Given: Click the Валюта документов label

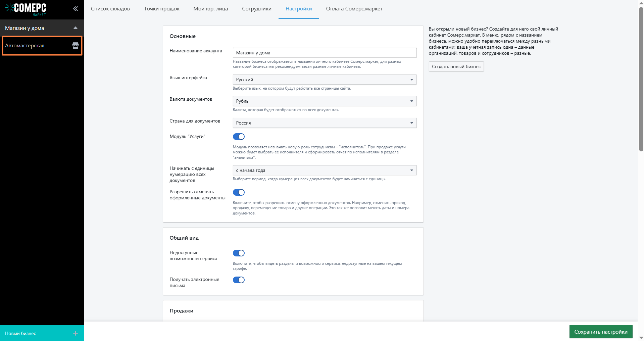Looking at the screenshot, I should point(191,99).
